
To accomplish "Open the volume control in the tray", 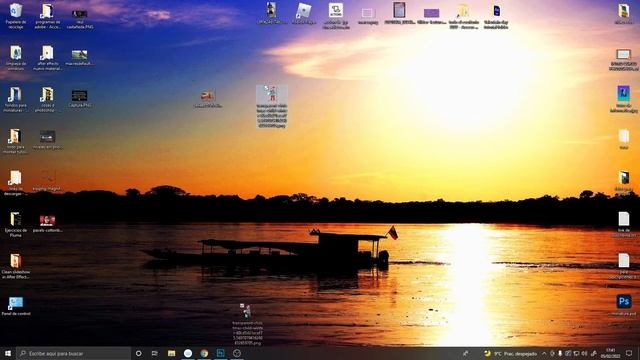I will coord(584,353).
